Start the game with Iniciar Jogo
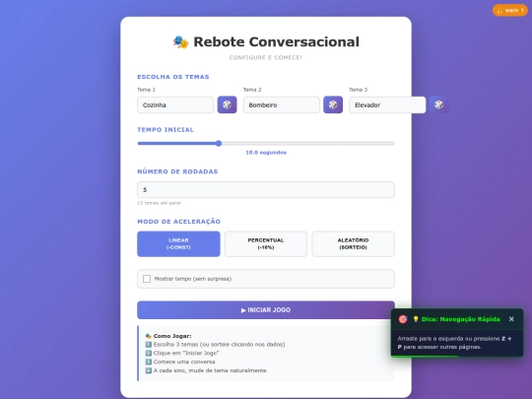The image size is (532, 399). pos(266,310)
